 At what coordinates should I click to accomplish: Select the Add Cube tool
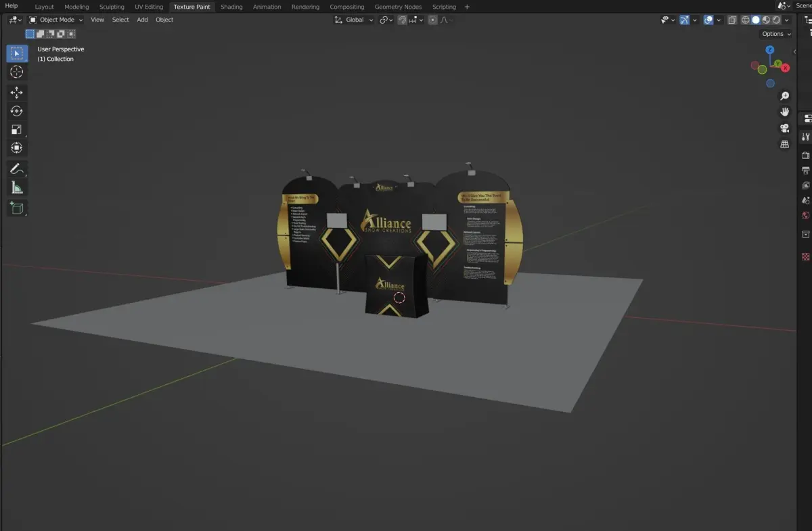click(x=17, y=208)
